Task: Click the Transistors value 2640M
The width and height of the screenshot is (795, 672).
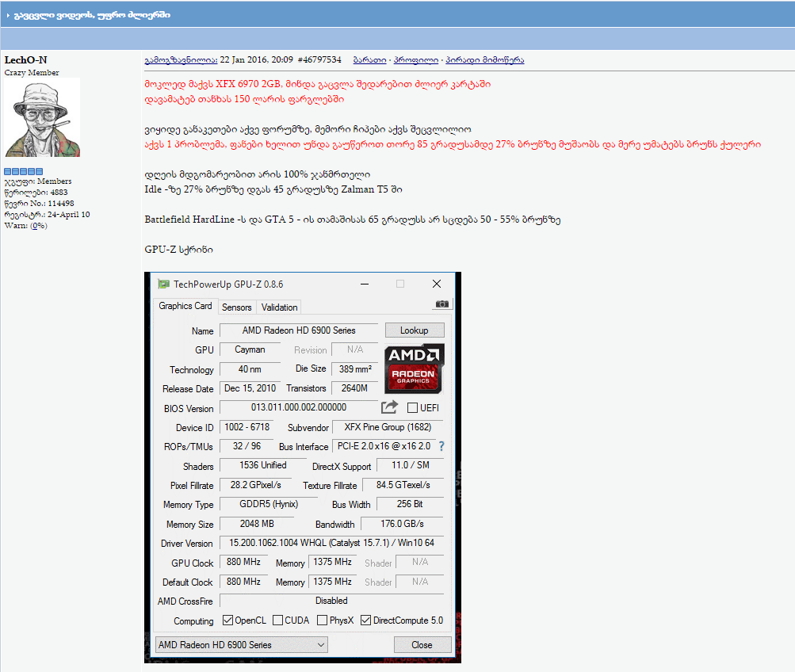Action: tap(355, 388)
